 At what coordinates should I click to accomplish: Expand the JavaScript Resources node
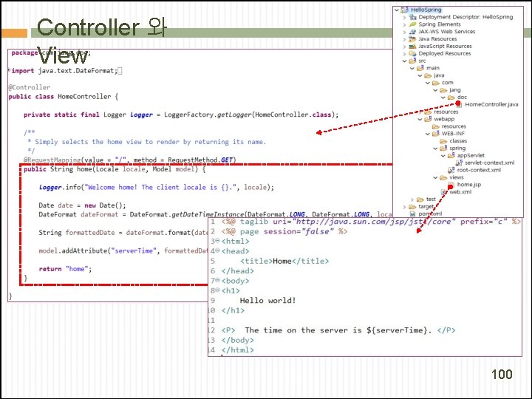point(404,47)
